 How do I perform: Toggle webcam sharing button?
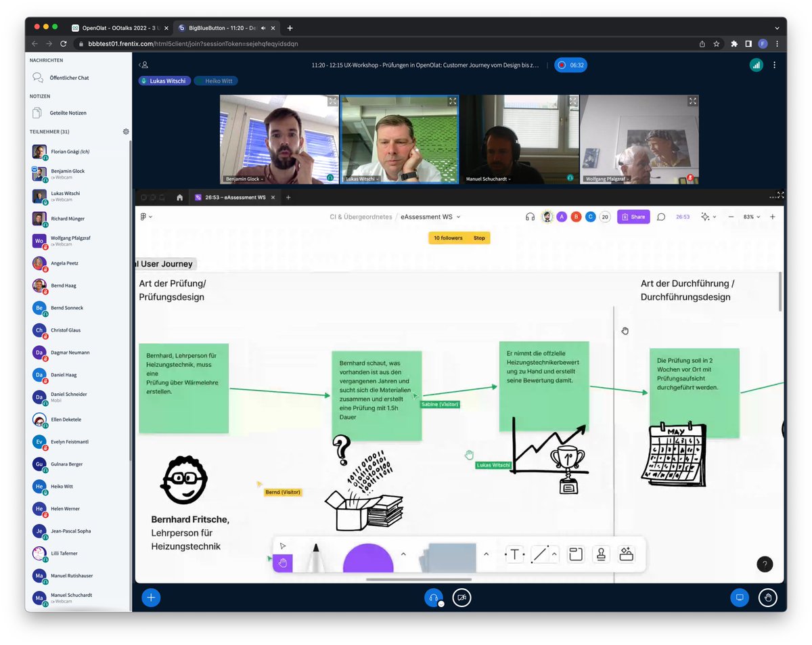click(462, 598)
